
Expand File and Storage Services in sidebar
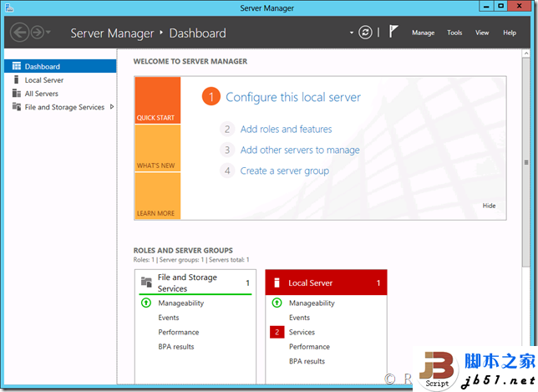pos(112,107)
